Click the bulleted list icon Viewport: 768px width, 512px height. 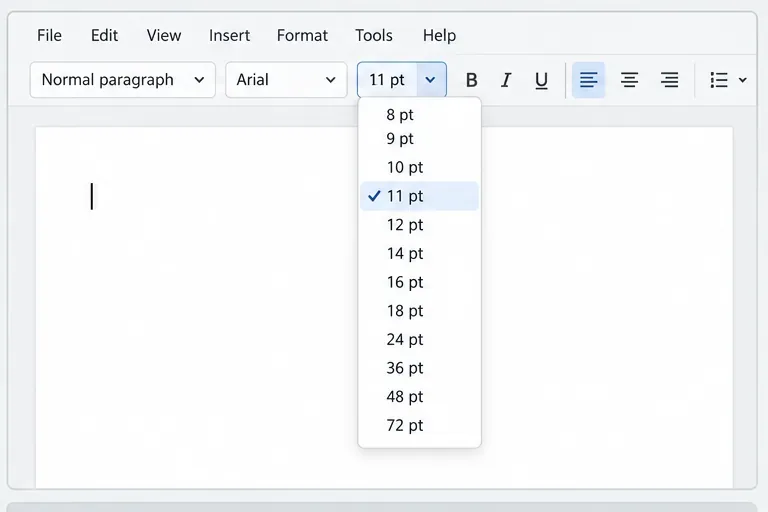(x=719, y=80)
